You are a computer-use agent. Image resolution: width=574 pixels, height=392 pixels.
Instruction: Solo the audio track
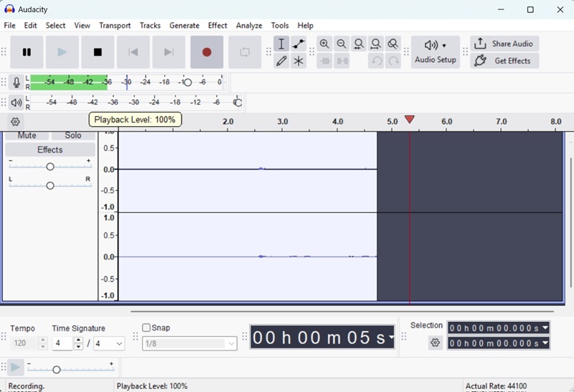pos(72,135)
